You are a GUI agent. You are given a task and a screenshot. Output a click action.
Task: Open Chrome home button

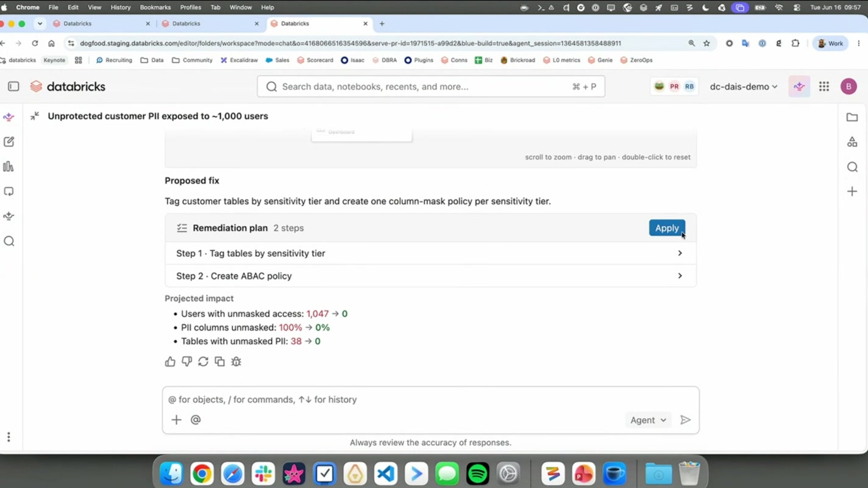click(51, 43)
